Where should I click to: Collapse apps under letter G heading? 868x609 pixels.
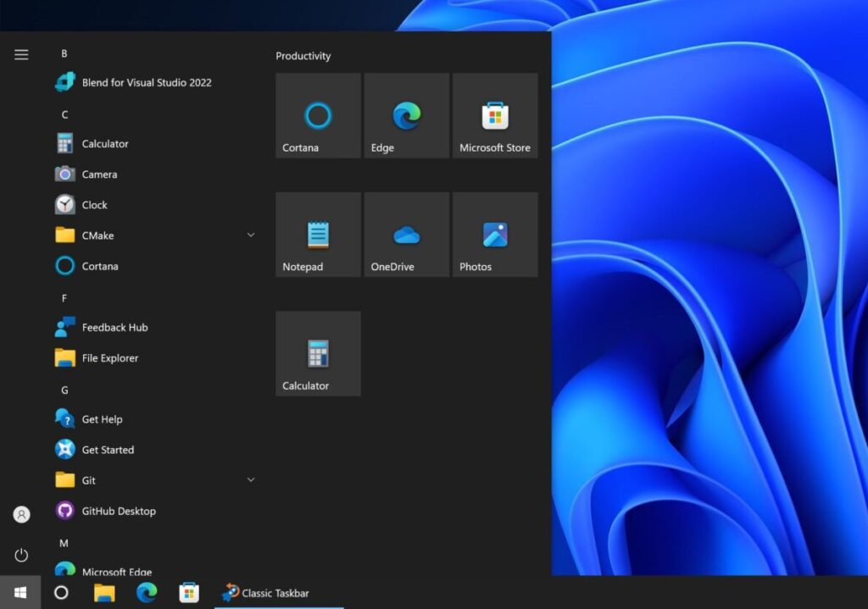[x=64, y=390]
